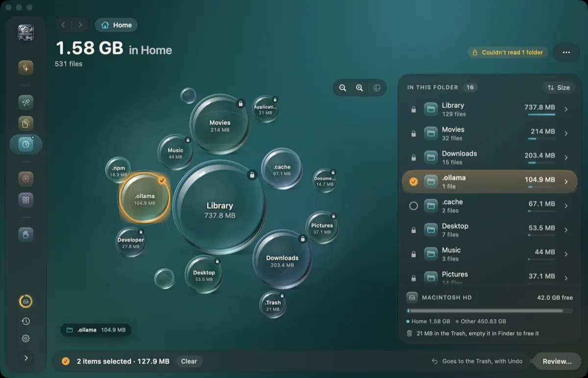Open the raised hand module in sidebar
Image resolution: width=588 pixels, height=378 pixels.
(26, 234)
